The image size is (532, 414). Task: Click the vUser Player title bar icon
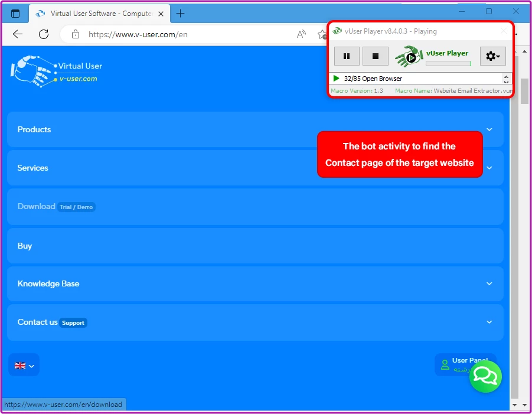(x=337, y=31)
